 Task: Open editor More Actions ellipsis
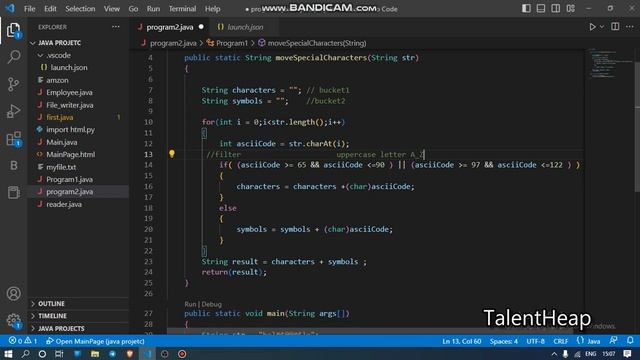click(x=630, y=27)
